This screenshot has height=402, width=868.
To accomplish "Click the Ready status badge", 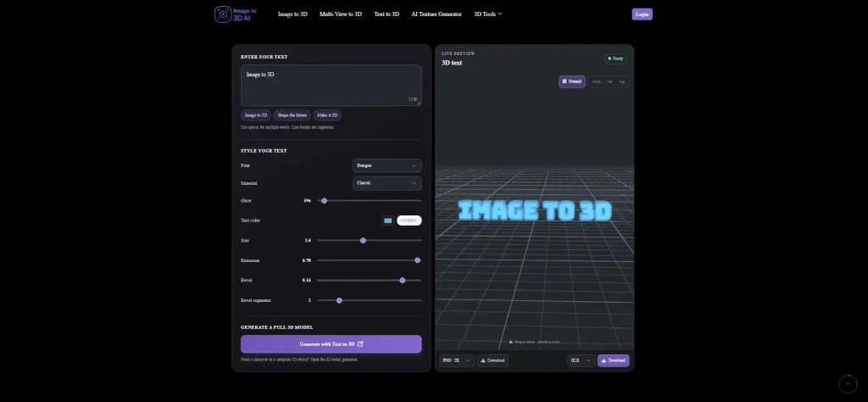I will click(x=615, y=59).
